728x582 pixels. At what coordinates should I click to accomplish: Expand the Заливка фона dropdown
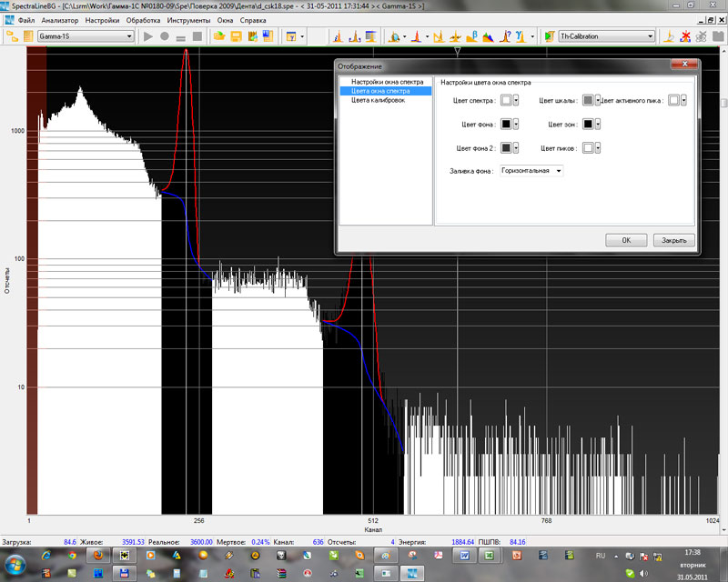click(x=558, y=170)
